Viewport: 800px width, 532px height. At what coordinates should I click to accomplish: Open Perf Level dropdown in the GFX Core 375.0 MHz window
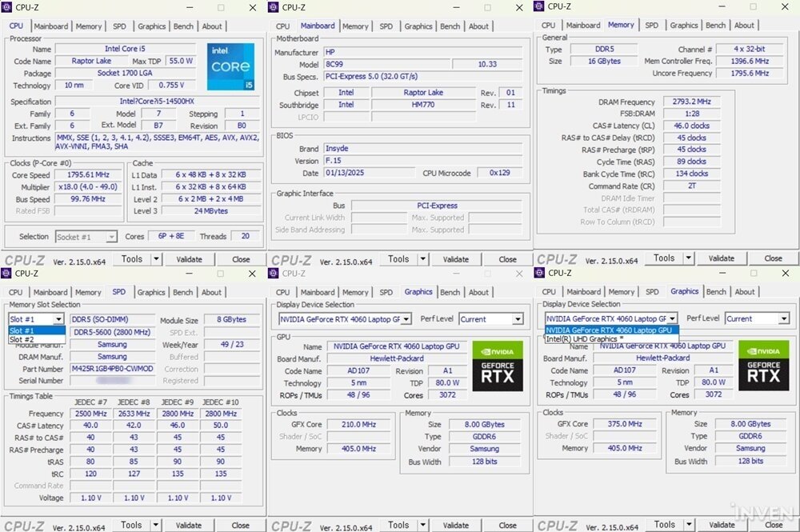tap(784, 318)
